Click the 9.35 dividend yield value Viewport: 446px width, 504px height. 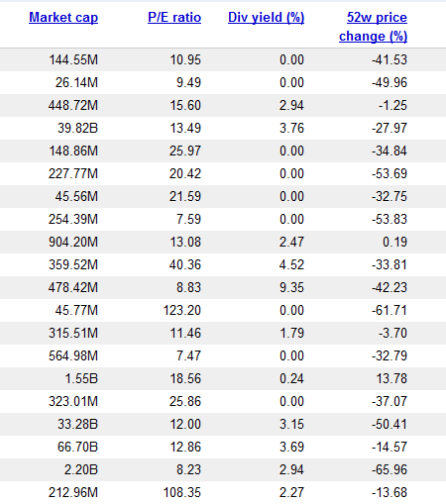[291, 287]
